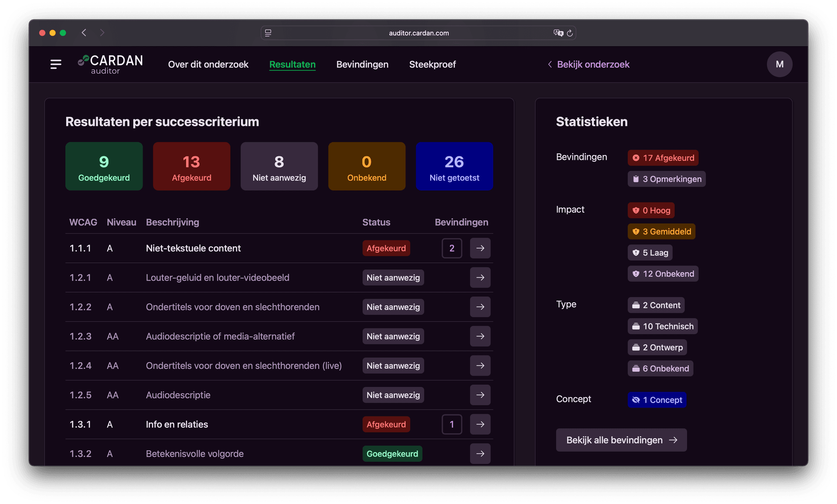Open the user avatar M
837x504 pixels.
coord(779,64)
